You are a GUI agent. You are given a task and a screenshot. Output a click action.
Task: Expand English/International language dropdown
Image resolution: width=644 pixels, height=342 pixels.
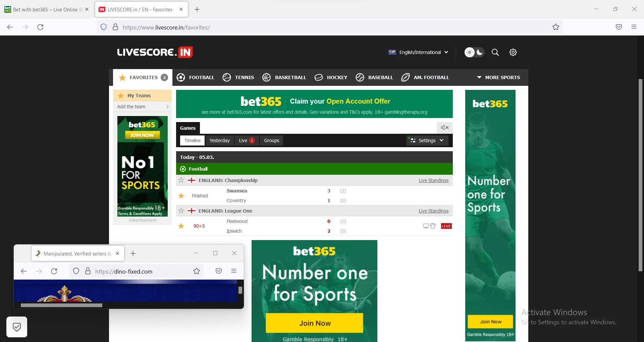click(x=418, y=52)
